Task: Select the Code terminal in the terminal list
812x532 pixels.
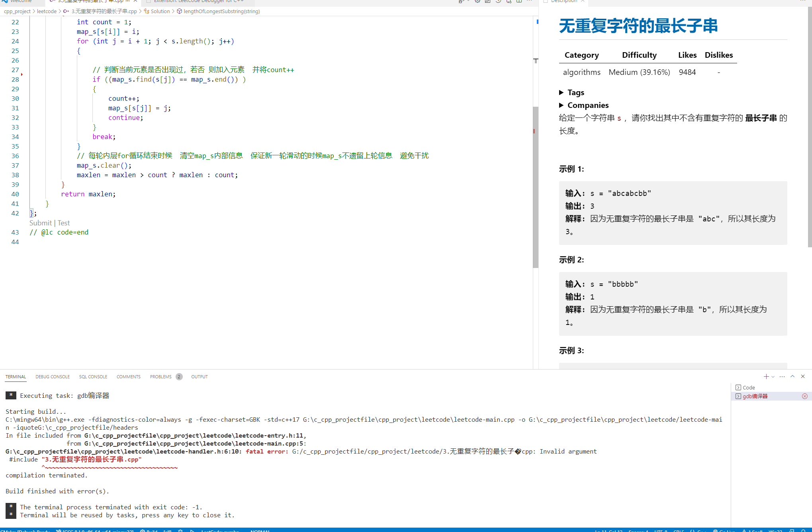Action: [x=771, y=387]
